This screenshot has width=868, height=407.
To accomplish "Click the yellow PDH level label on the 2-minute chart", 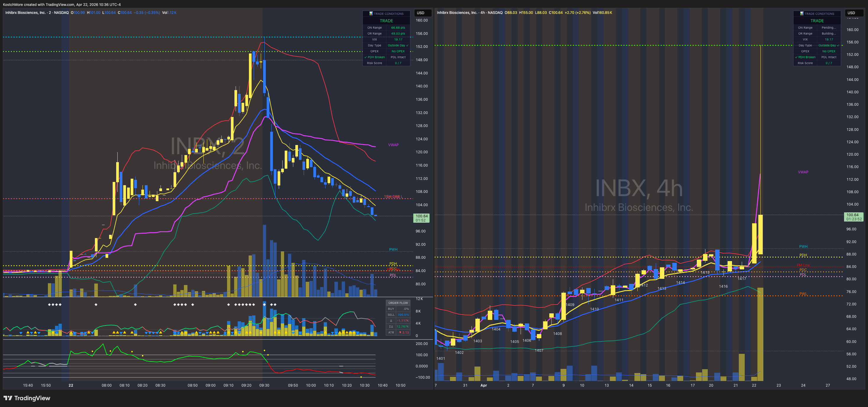I will pos(393,263).
